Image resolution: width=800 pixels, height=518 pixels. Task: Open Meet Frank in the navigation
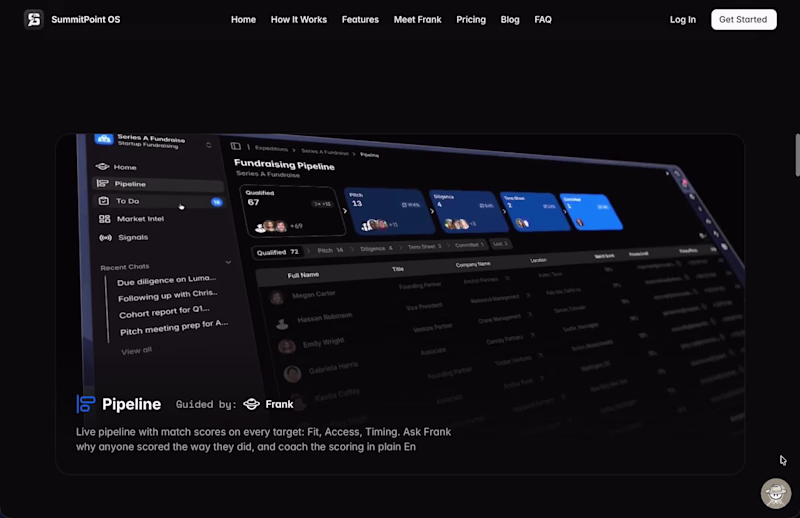[417, 19]
